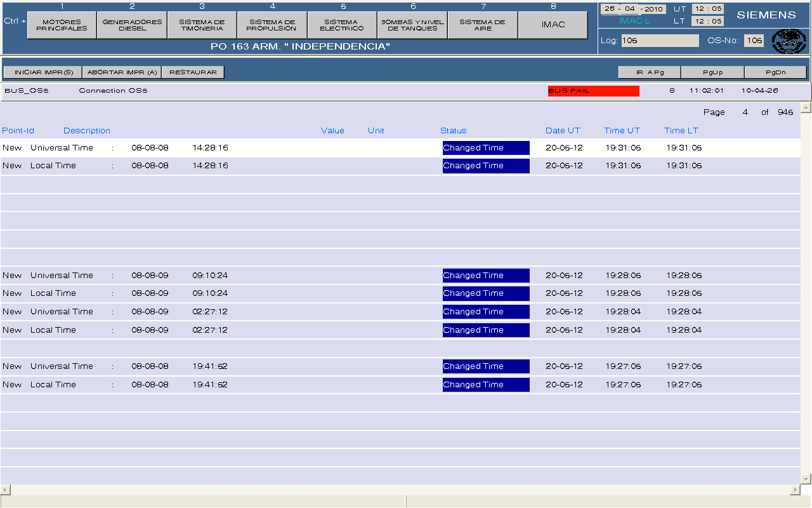Click the Ir A Pg button

tap(650, 72)
